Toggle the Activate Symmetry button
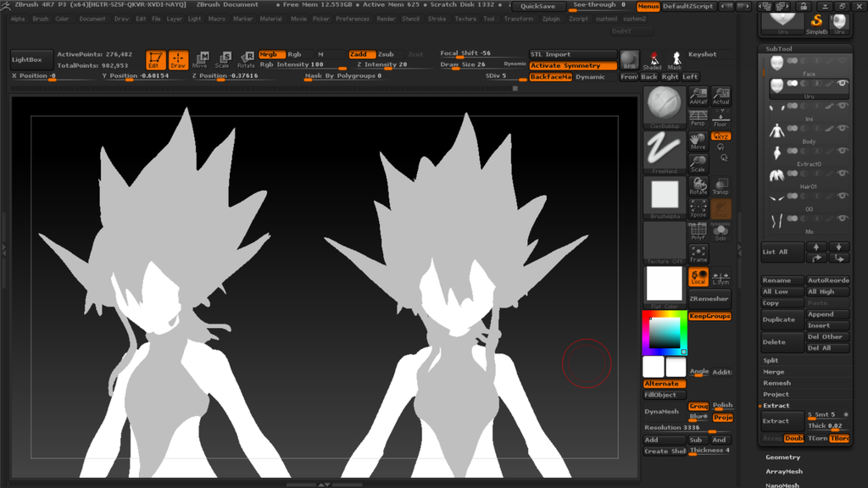Image resolution: width=868 pixels, height=488 pixels. 573,65
